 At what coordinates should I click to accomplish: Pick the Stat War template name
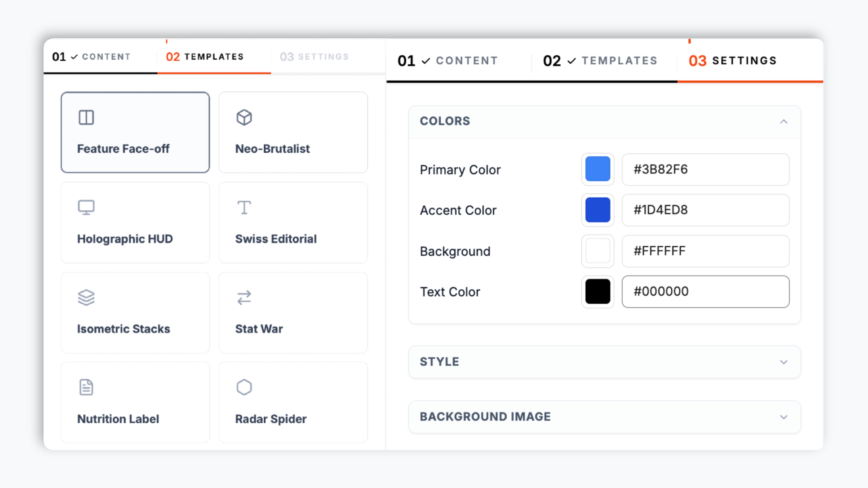(x=259, y=328)
